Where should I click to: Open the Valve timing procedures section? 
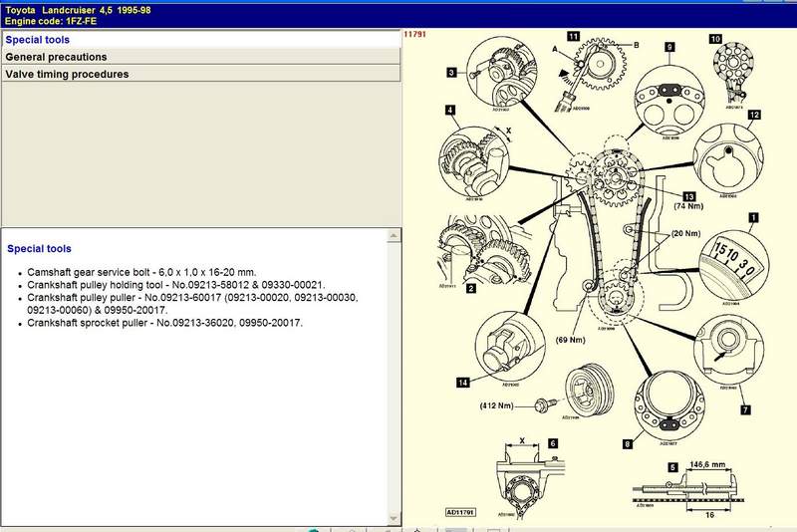[x=201, y=74]
